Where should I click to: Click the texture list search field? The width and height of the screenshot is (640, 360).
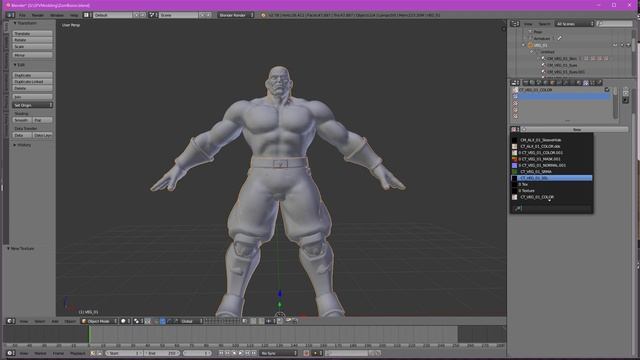(x=551, y=209)
